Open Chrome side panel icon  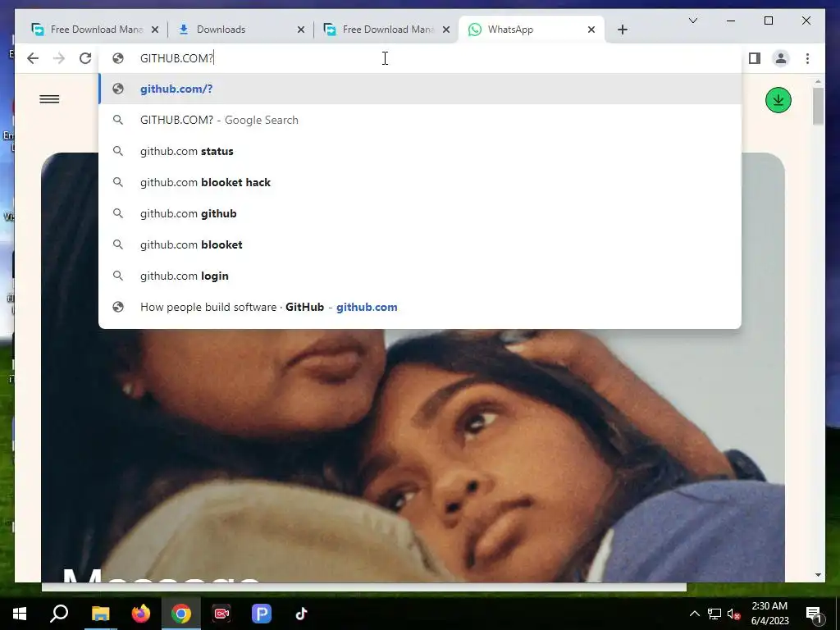tap(755, 58)
